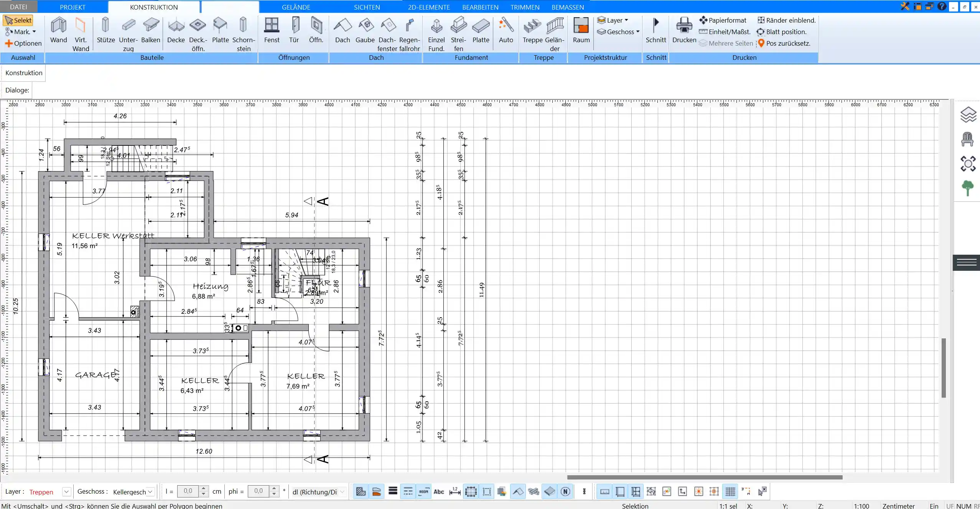Open the Geschoss dropdown in ribbon

coord(618,32)
